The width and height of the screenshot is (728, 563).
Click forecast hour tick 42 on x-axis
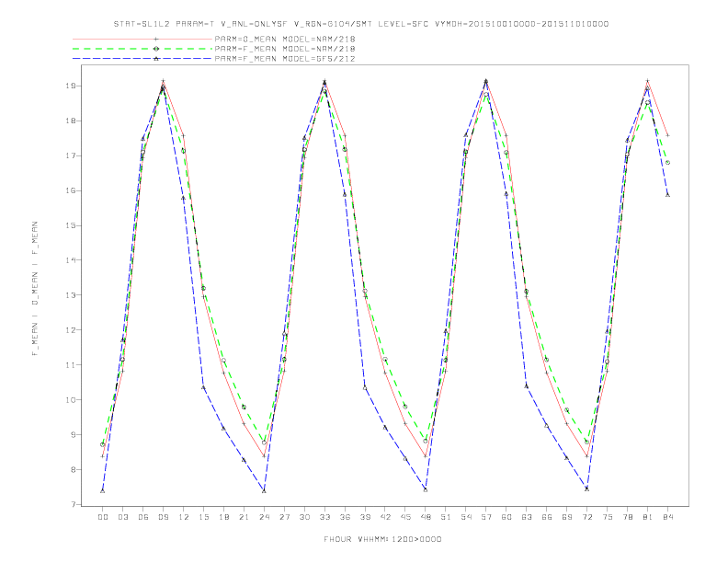click(x=385, y=517)
